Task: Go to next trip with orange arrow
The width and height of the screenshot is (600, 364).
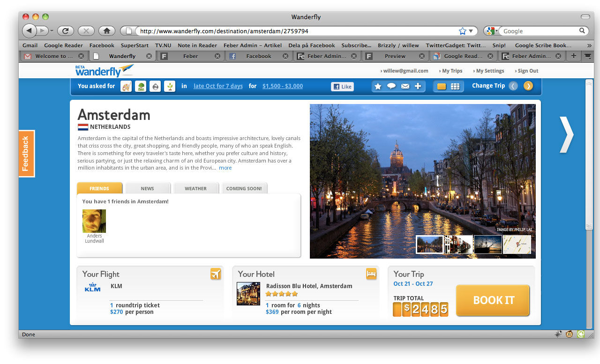Action: tap(528, 86)
